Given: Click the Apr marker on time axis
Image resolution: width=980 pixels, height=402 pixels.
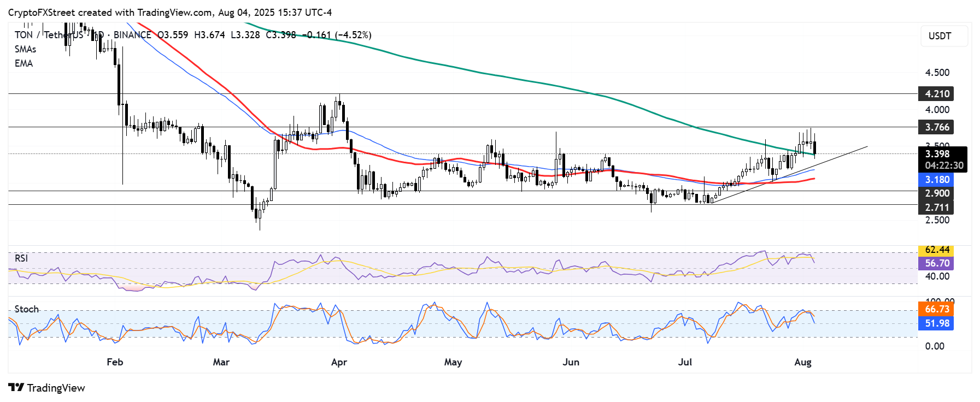Looking at the screenshot, I should tap(339, 362).
